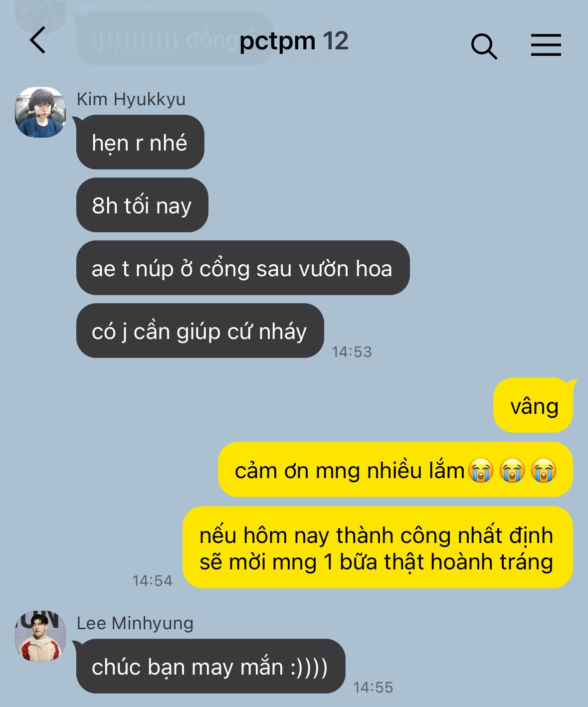Select the Kim Hyukkyu sender name
This screenshot has width=588, height=707.
131,99
